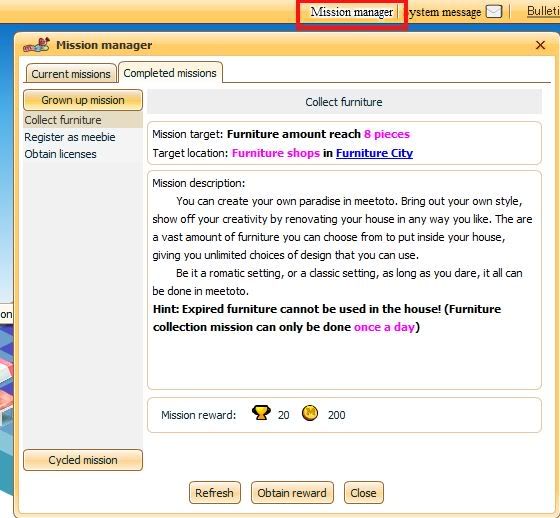Close the Mission manager with the X icon
The height and width of the screenshot is (518, 560).
540,45
